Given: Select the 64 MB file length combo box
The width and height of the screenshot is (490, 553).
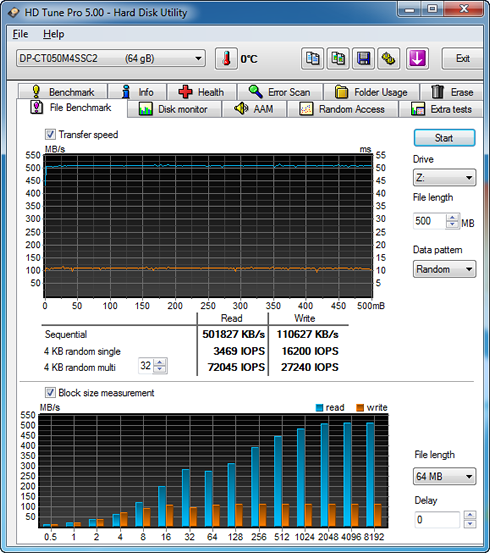Looking at the screenshot, I should click(x=444, y=476).
